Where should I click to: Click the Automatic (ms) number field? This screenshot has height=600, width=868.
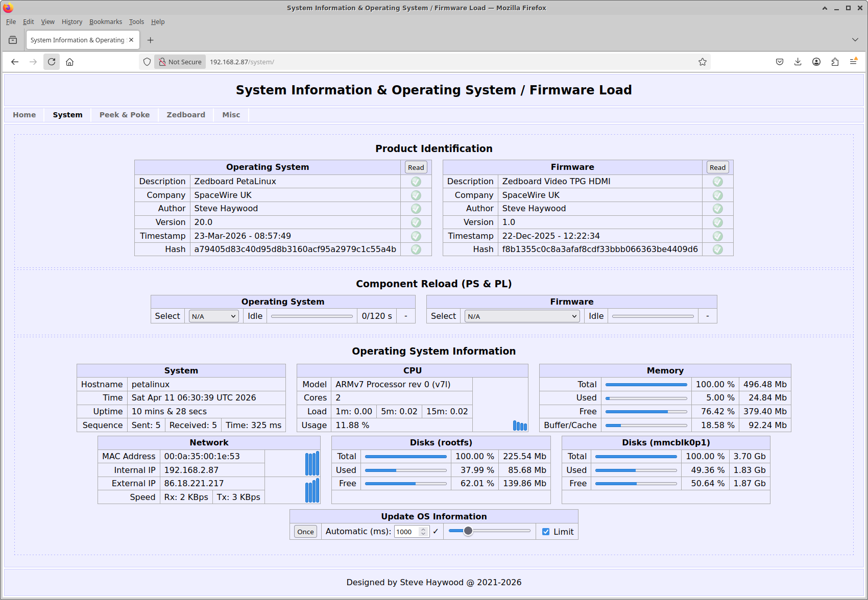[x=407, y=532]
